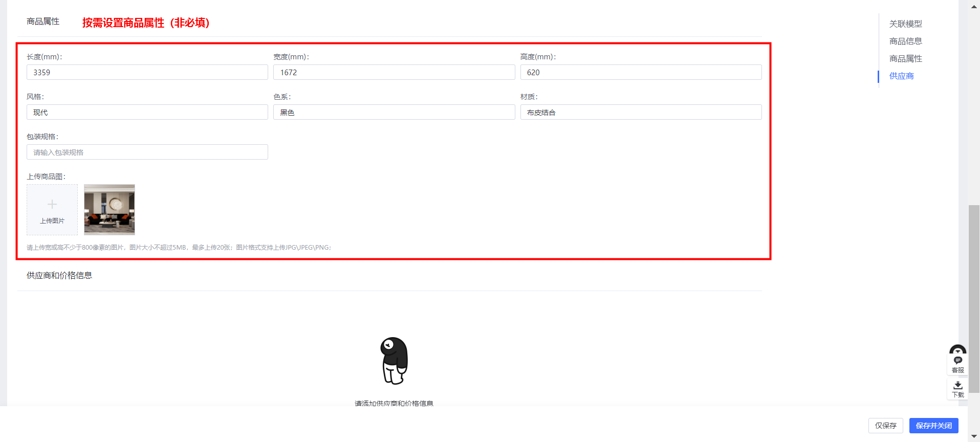980x442 pixels.
Task: Click the 商品属性 section heading text
Action: click(43, 21)
